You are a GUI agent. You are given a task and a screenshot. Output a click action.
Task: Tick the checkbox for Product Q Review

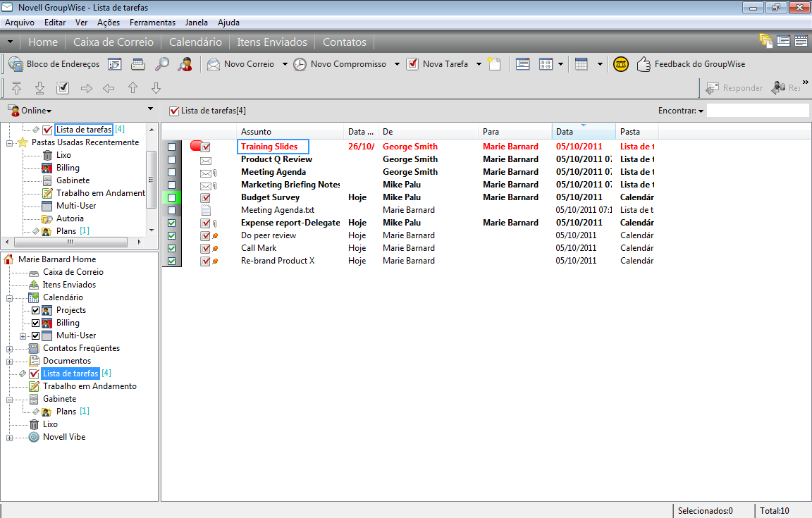171,159
